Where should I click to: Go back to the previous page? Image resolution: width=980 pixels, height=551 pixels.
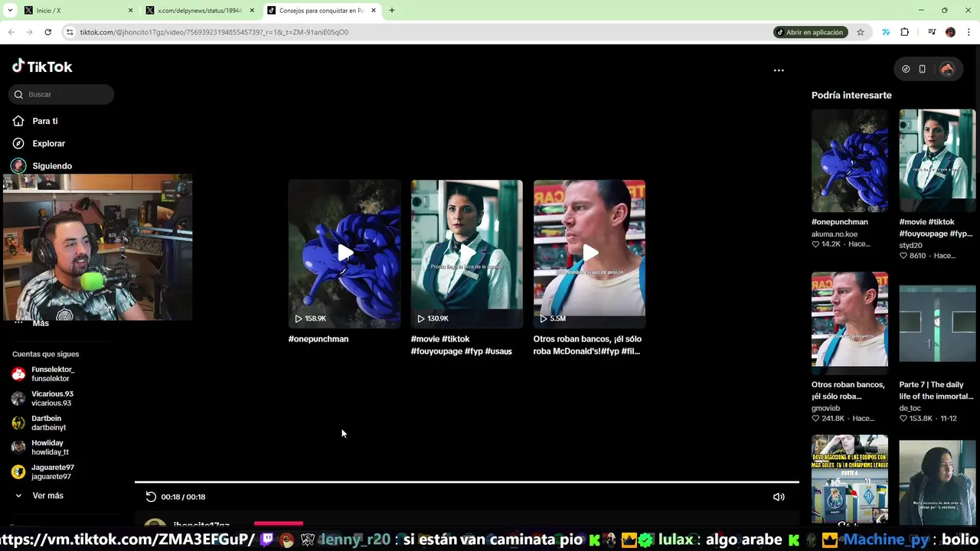(11, 32)
